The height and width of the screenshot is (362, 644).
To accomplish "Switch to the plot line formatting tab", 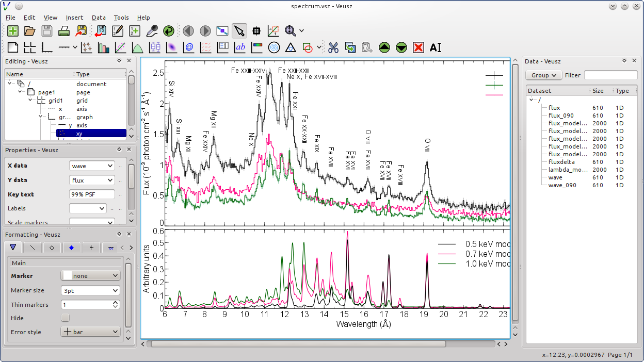I will 33,248.
